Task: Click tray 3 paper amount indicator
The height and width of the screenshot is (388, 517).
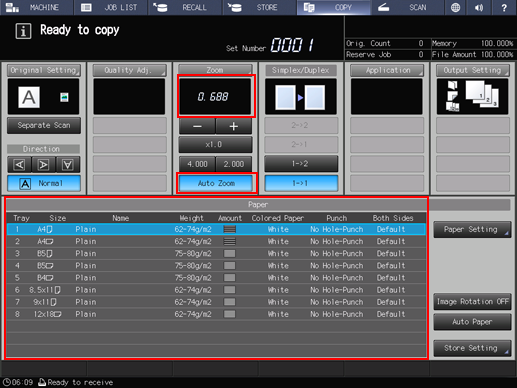Action: point(230,254)
